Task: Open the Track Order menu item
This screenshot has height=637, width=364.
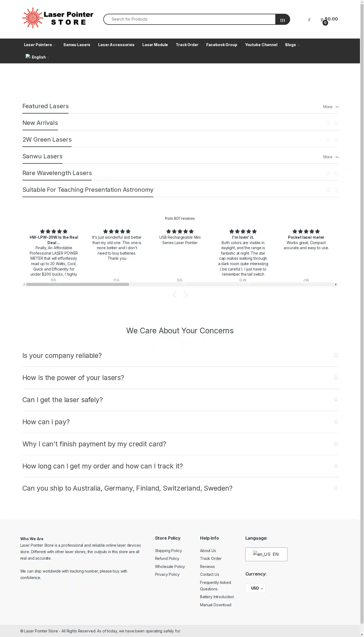Action: (187, 45)
